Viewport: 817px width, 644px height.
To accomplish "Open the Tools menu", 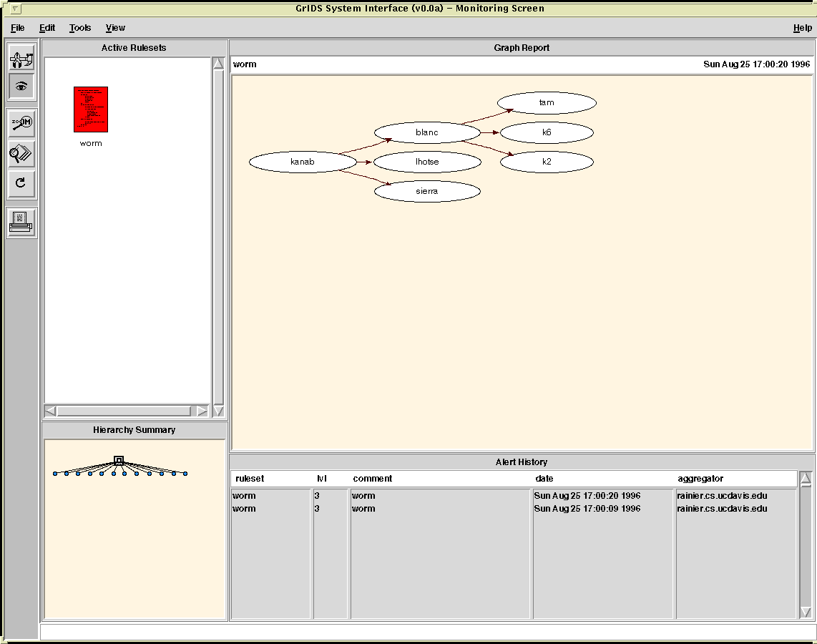I will click(80, 28).
